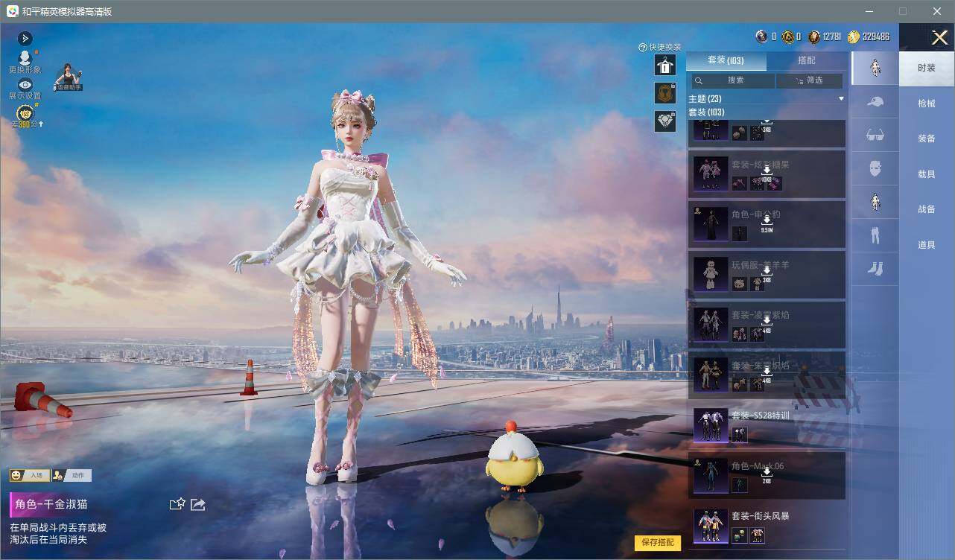The height and width of the screenshot is (560, 955).
Task: Select the cap headwear category icon
Action: click(x=875, y=102)
